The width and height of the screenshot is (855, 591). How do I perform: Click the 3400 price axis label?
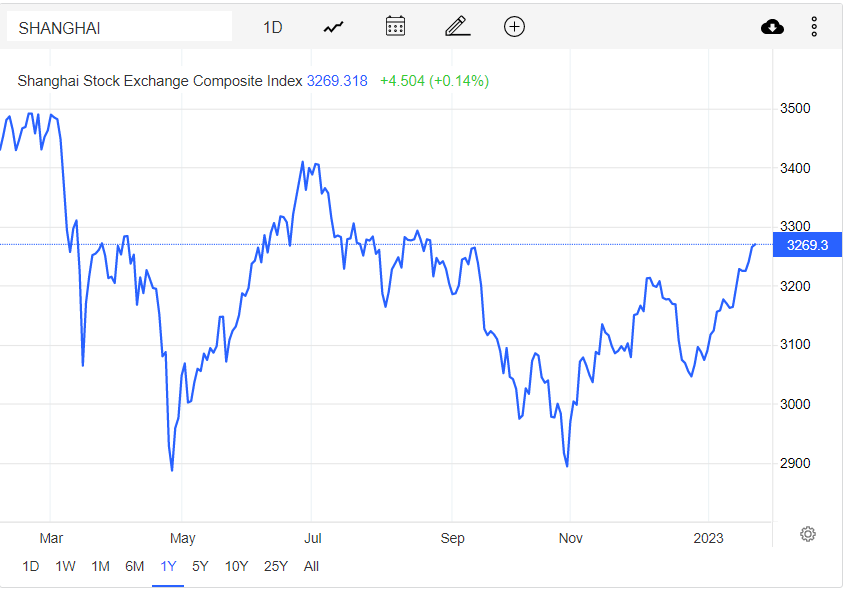795,168
